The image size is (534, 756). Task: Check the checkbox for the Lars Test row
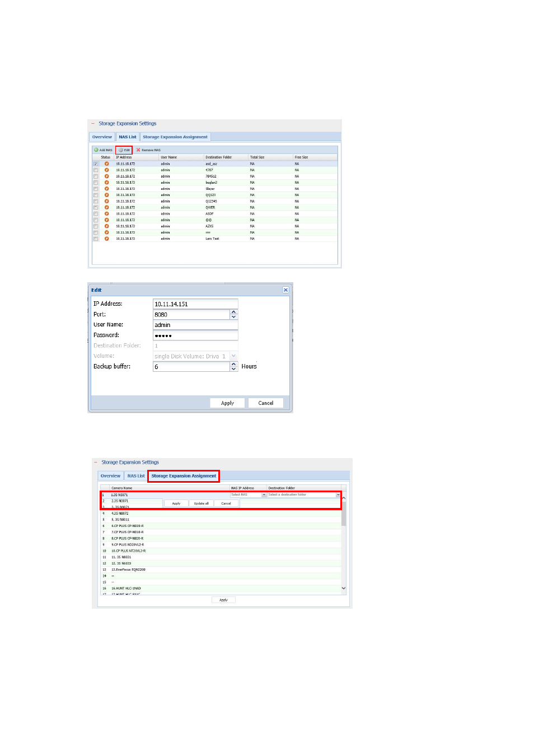click(x=96, y=239)
